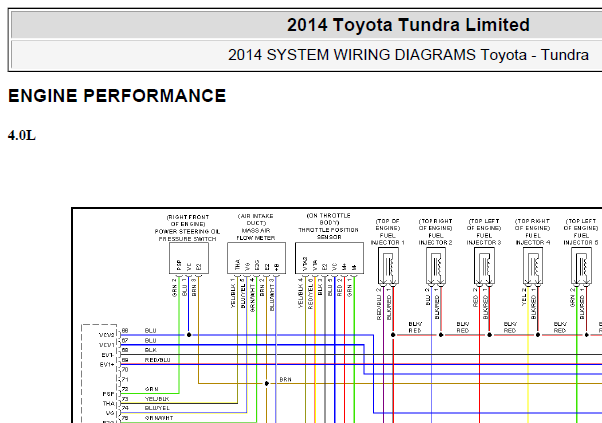602x423 pixels.
Task: Click the 'BLU/YEL' wire label at pin 74
Action: [157, 408]
